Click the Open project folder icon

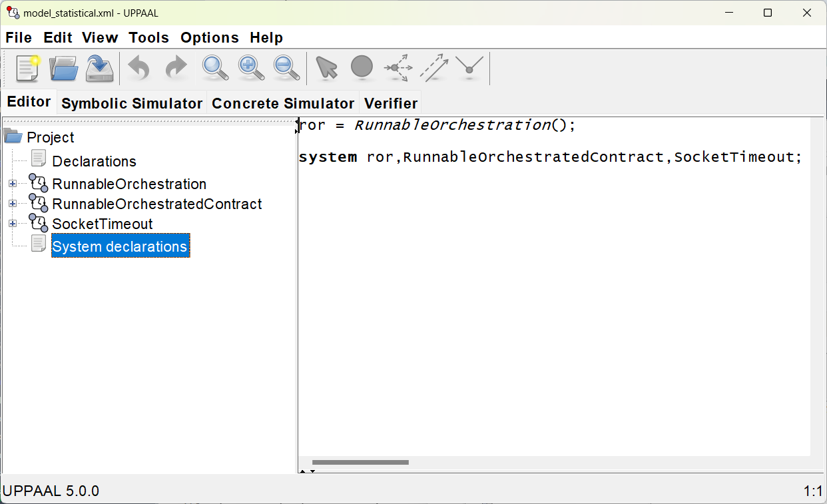click(64, 68)
